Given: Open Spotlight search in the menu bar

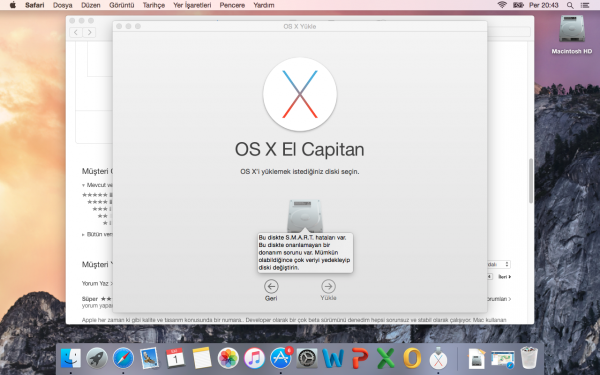Looking at the screenshot, I should pos(570,5).
